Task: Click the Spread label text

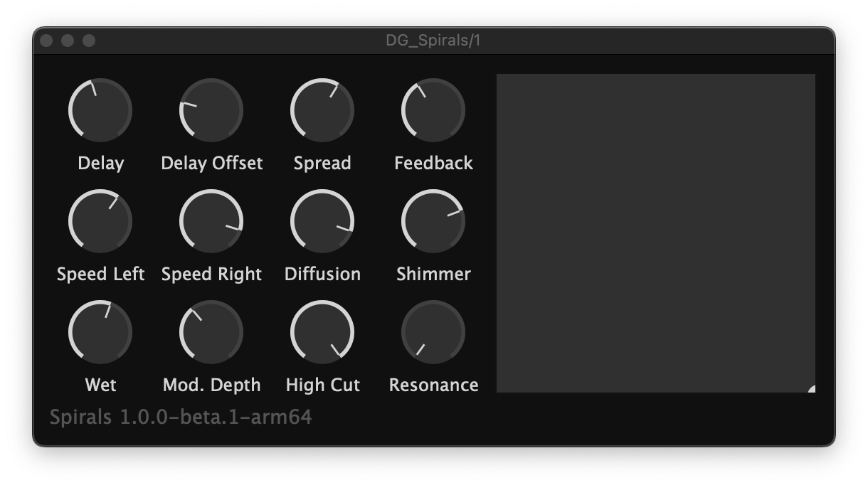Action: [322, 164]
